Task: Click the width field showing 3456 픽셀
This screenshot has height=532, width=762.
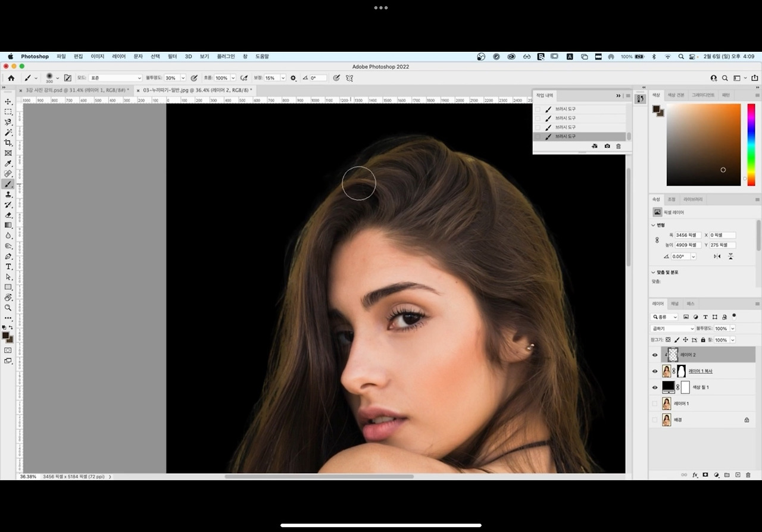Action: pos(688,235)
